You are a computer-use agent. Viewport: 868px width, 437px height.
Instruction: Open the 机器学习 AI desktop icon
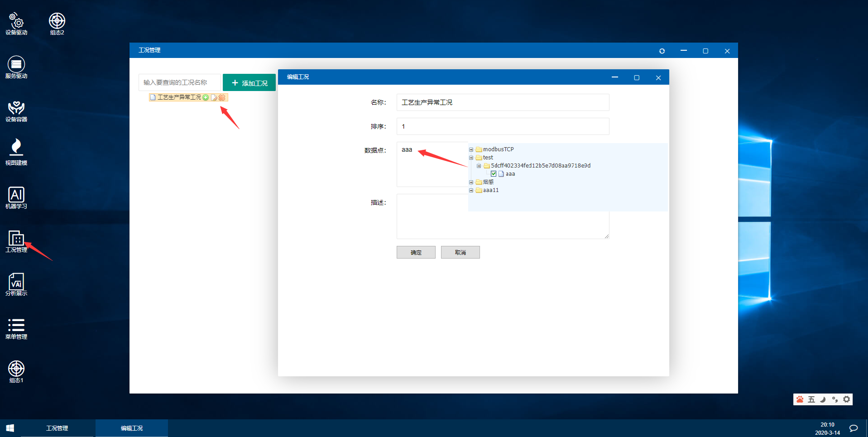coord(16,197)
